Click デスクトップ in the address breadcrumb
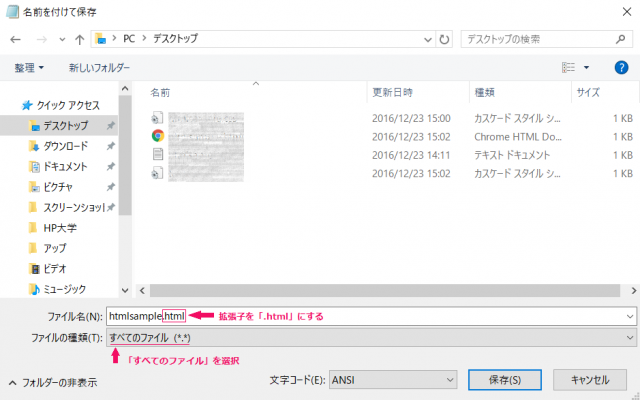640x400 pixels. point(175,39)
